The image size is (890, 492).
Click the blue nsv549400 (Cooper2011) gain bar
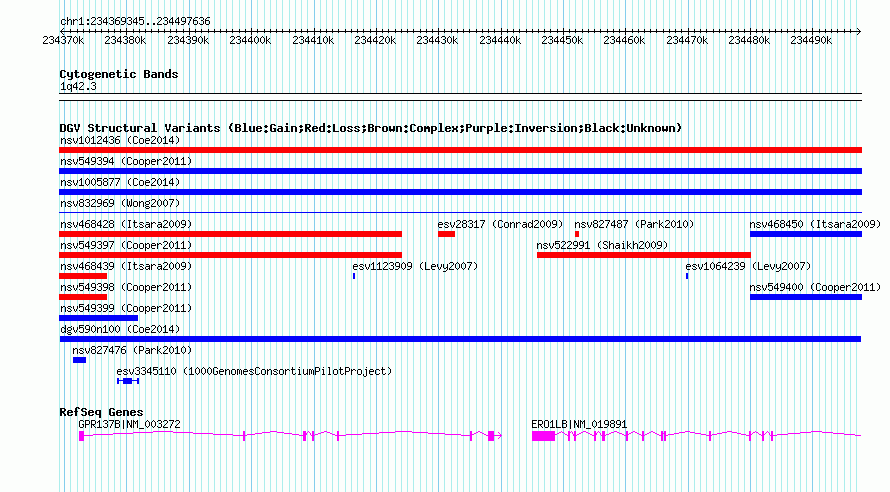[x=806, y=297]
